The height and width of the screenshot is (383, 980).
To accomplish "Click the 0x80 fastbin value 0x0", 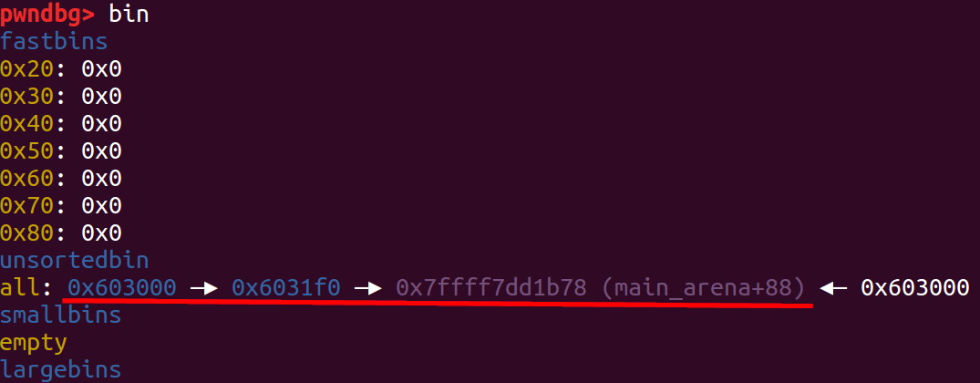I will click(101, 233).
